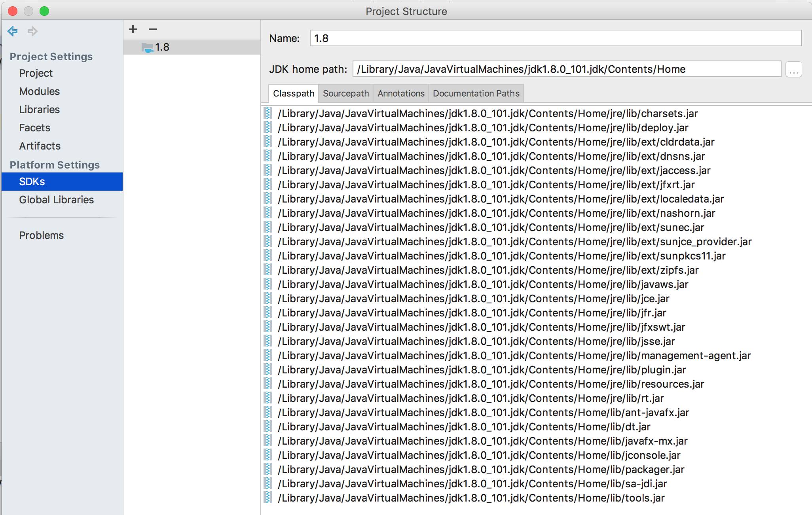The image size is (812, 515).
Task: Click the JDK home path field
Action: coord(567,69)
